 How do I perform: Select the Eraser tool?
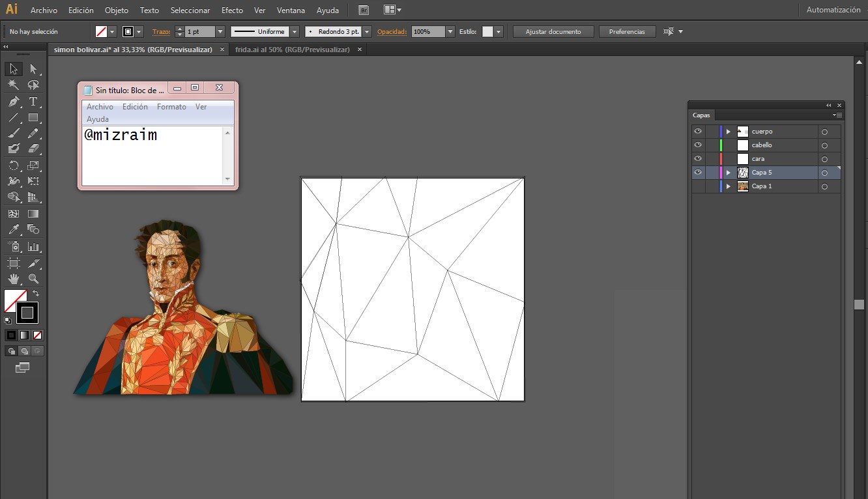tap(33, 149)
